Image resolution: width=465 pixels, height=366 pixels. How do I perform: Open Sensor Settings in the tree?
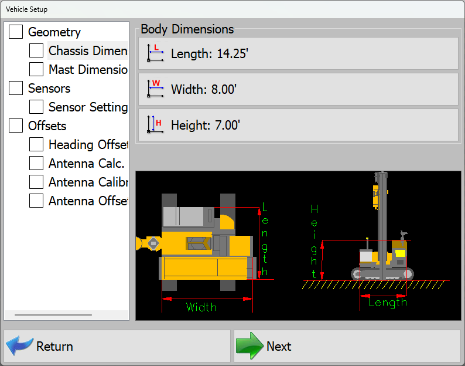click(x=88, y=107)
